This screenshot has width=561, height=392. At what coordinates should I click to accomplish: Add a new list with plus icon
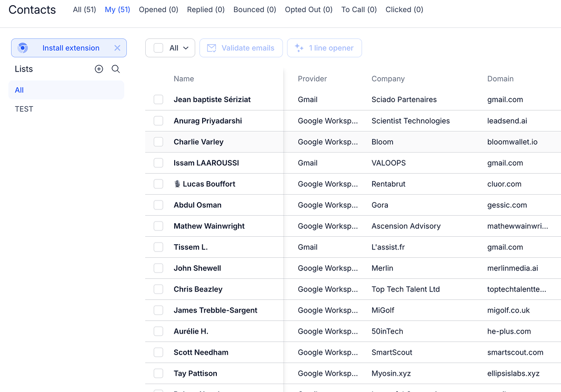(x=99, y=69)
